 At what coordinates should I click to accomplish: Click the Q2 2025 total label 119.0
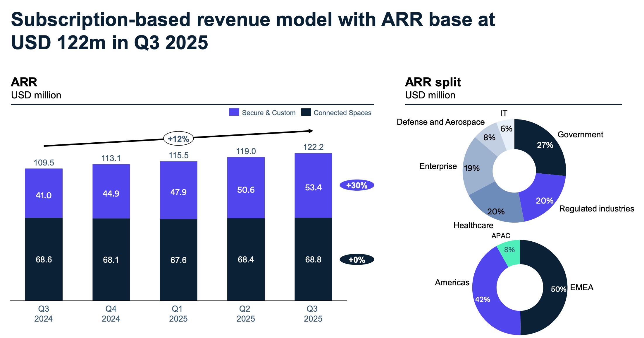(246, 151)
